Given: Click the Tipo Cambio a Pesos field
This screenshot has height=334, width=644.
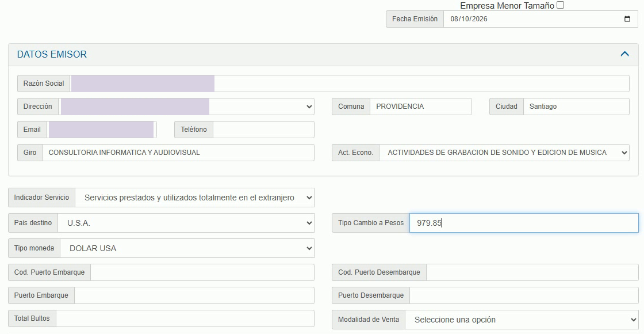Looking at the screenshot, I should 524,223.
